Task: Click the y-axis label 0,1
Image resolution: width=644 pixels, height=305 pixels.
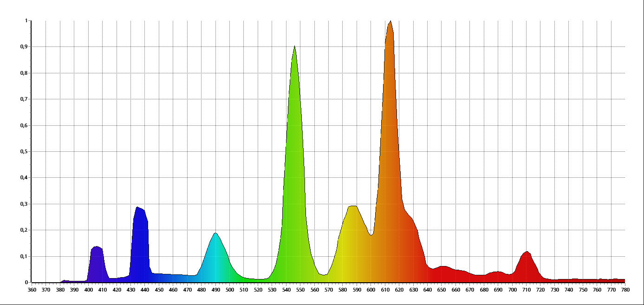Action: tap(25, 257)
